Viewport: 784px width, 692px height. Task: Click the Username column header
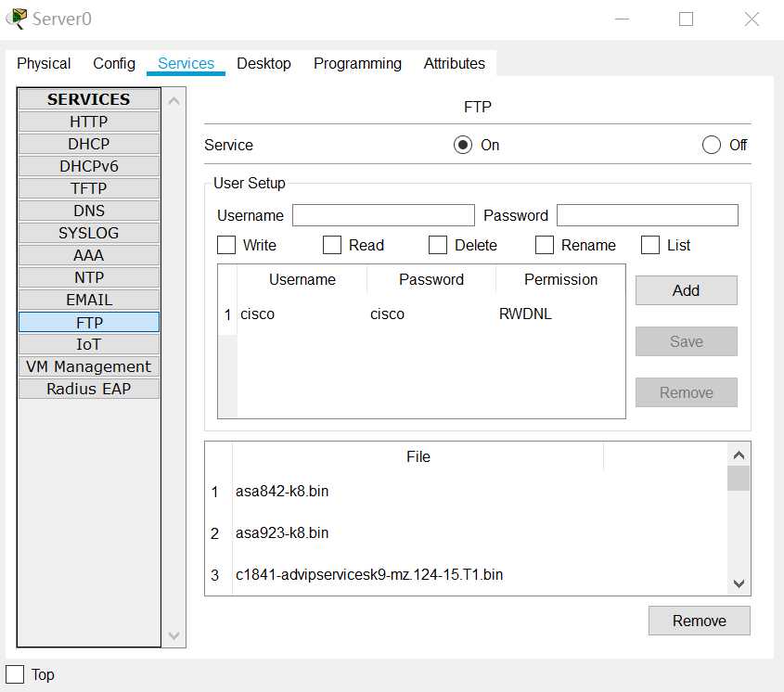(302, 279)
